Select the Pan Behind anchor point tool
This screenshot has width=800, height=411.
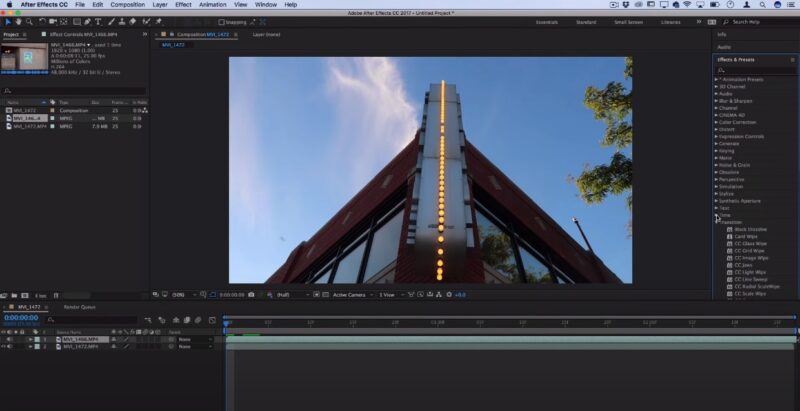point(64,22)
